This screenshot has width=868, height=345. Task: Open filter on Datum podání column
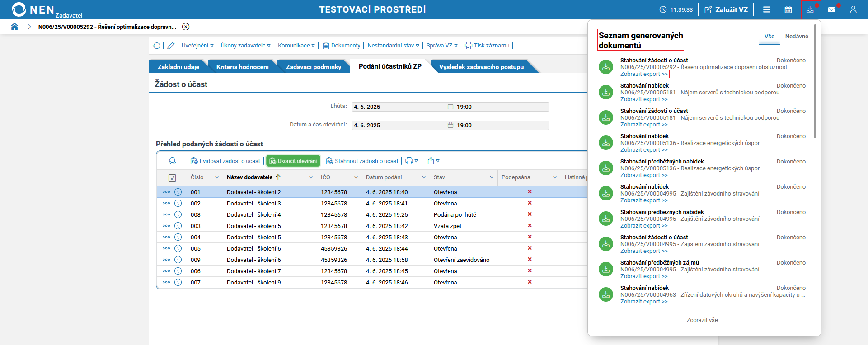(x=424, y=177)
